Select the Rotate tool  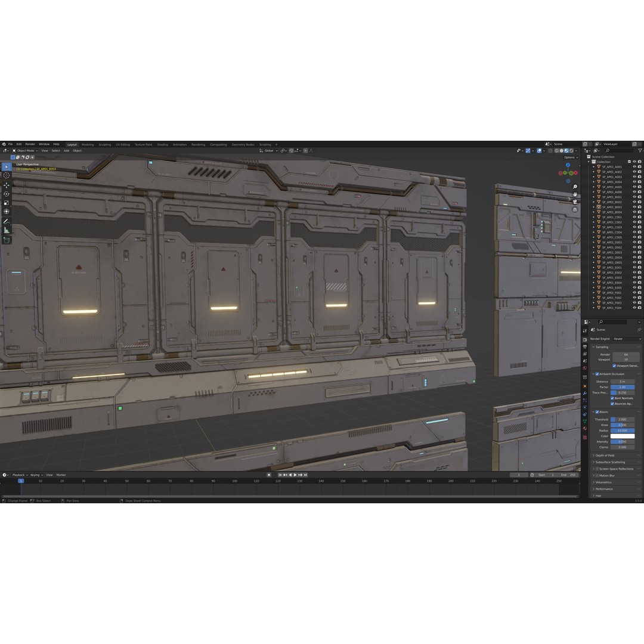coord(6,194)
